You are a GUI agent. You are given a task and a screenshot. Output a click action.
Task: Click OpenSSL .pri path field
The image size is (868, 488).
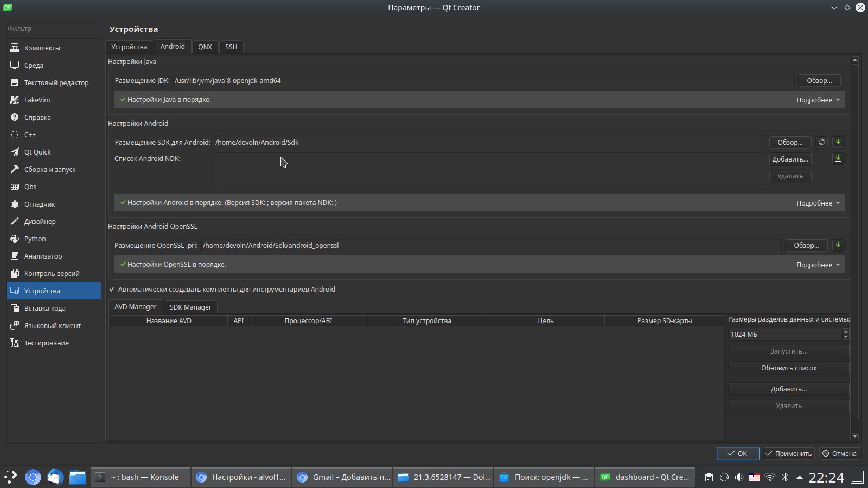tap(491, 245)
